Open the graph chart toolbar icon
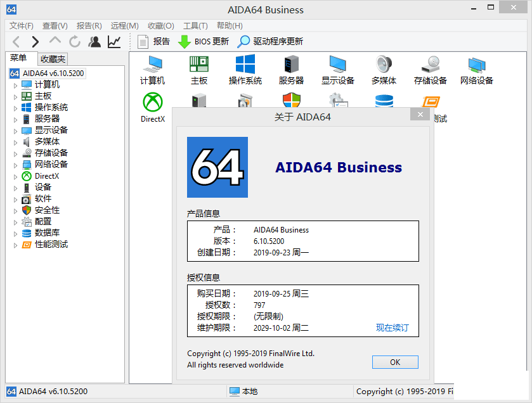532x403 pixels. click(114, 42)
